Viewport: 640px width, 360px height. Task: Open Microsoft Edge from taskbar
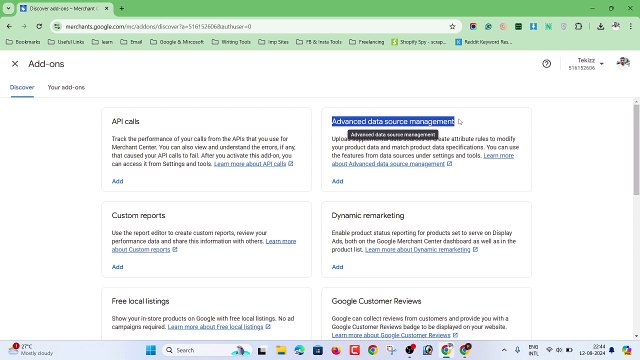coord(299,350)
